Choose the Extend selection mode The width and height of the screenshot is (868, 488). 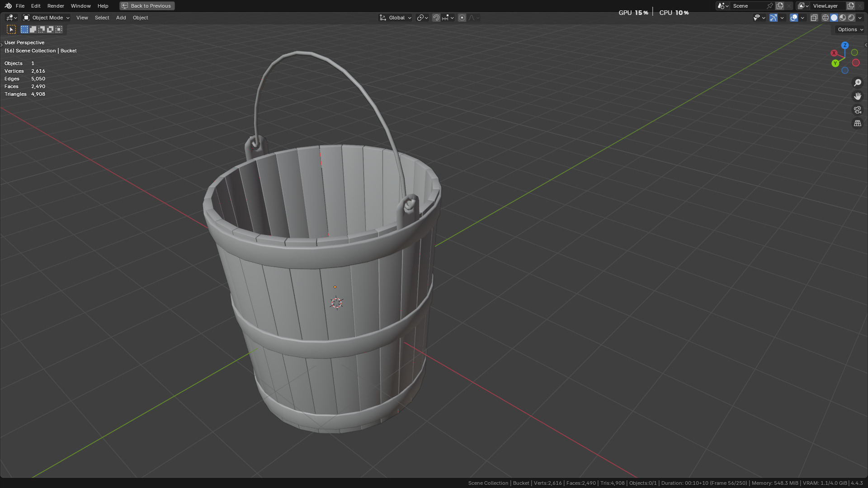(33, 29)
